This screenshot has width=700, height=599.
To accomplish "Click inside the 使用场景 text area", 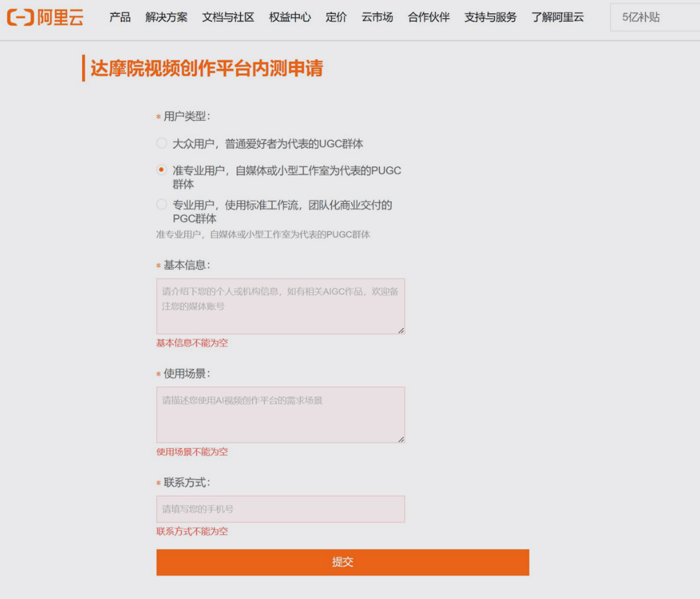I will coord(280,414).
